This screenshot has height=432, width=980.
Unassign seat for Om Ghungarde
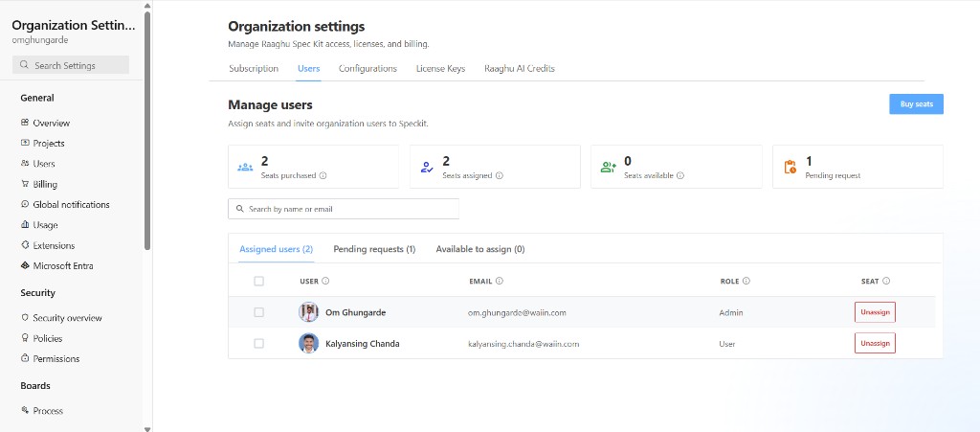coord(875,312)
